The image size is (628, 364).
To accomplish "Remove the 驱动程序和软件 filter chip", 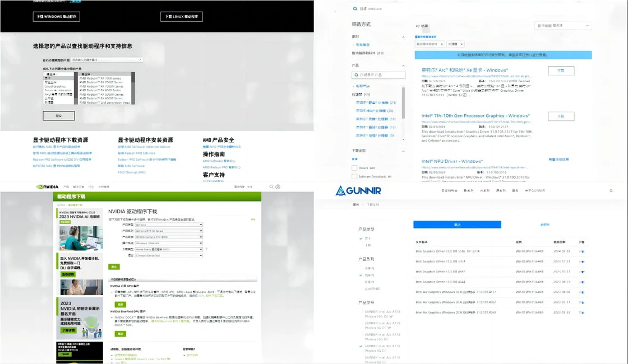I will pos(442,44).
